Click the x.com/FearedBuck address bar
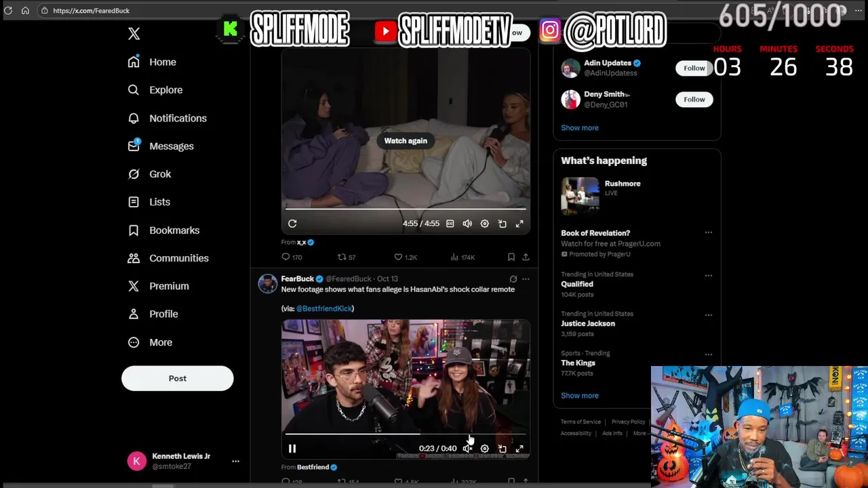The height and width of the screenshot is (488, 868). coord(91,10)
